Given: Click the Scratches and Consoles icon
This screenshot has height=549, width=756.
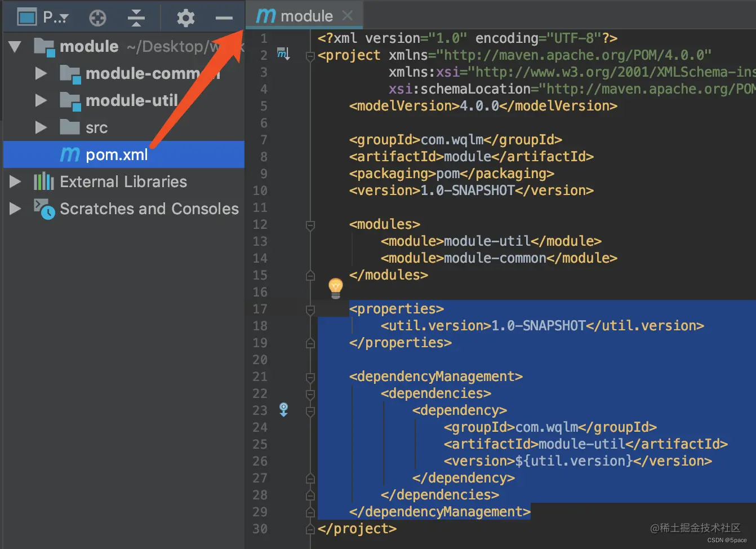Looking at the screenshot, I should 44,209.
